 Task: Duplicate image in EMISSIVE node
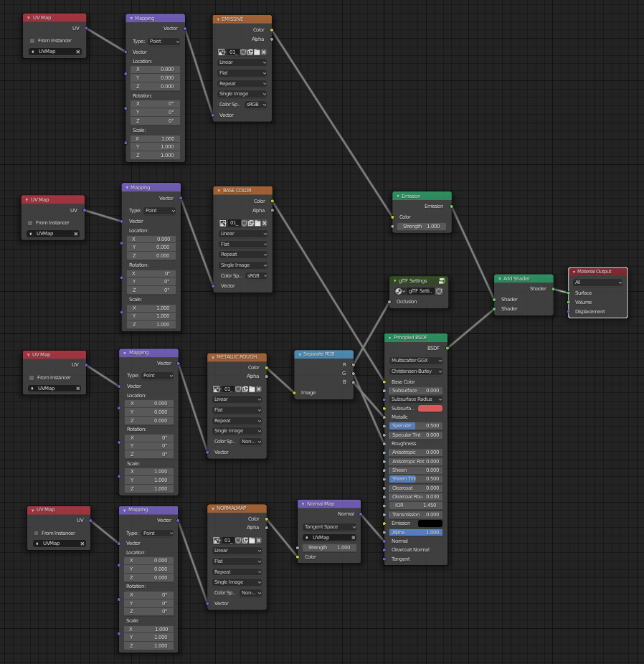[250, 52]
